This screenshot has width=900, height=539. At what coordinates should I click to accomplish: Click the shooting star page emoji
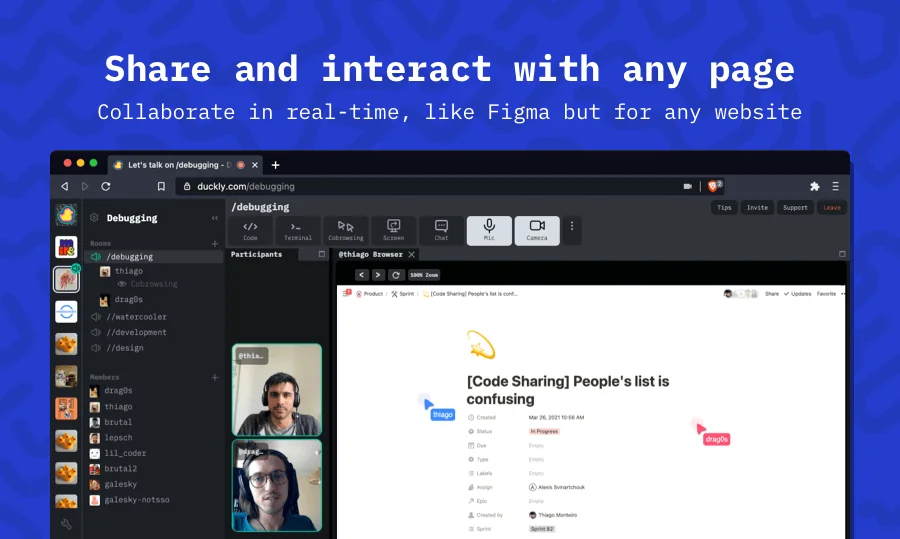481,344
